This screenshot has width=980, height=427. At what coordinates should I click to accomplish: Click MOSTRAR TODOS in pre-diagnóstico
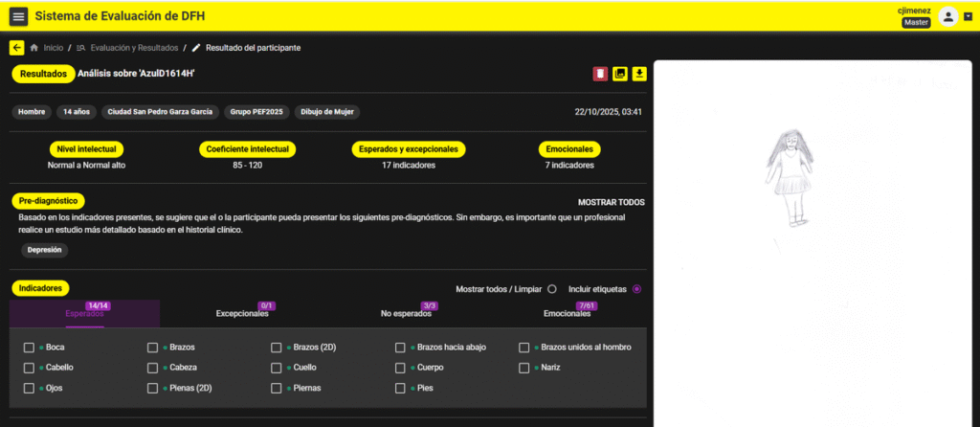611,203
